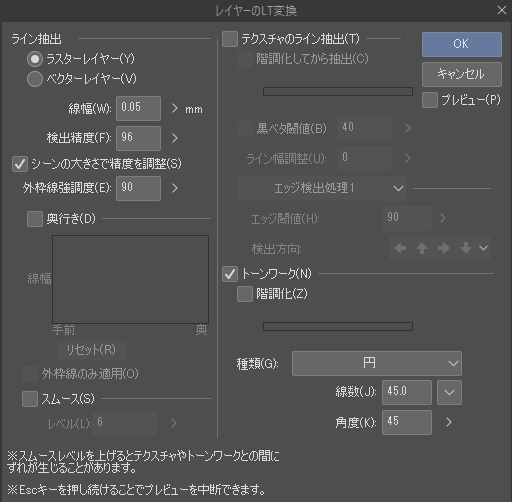Screen dimensions: 512x502
Task: Open the 角度(K) slider arrow
Action: tap(449, 422)
